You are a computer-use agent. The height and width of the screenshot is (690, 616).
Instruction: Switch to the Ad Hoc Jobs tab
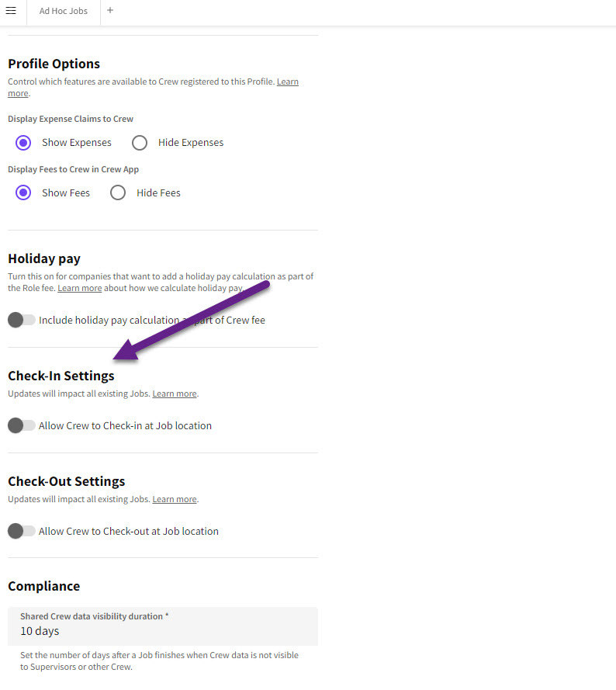coord(64,12)
